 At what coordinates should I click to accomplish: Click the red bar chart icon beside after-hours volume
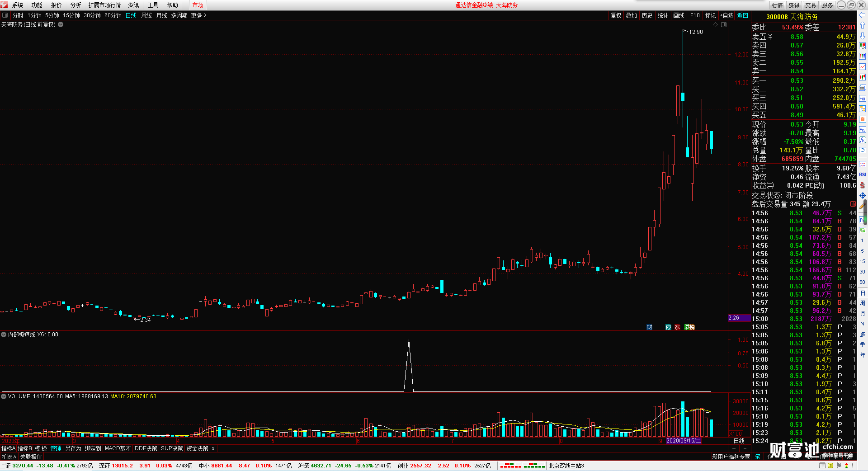coord(853,204)
